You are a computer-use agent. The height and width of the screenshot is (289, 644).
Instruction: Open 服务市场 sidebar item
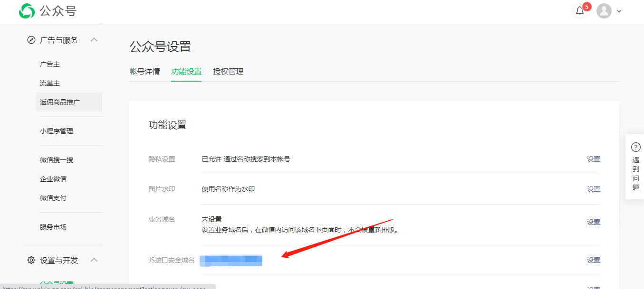click(53, 227)
